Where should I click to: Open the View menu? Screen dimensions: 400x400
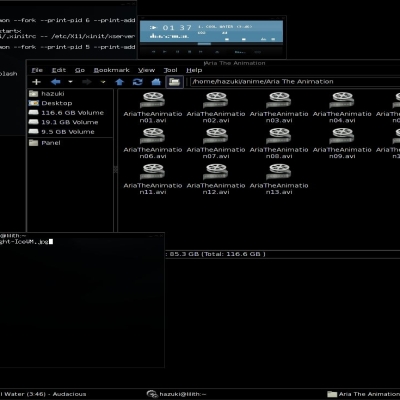146,70
